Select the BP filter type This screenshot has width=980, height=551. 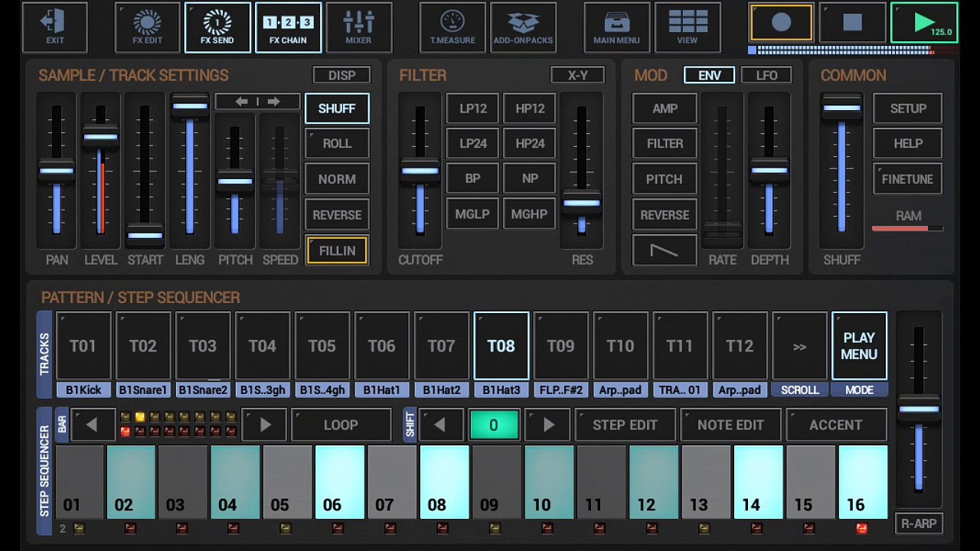(472, 179)
